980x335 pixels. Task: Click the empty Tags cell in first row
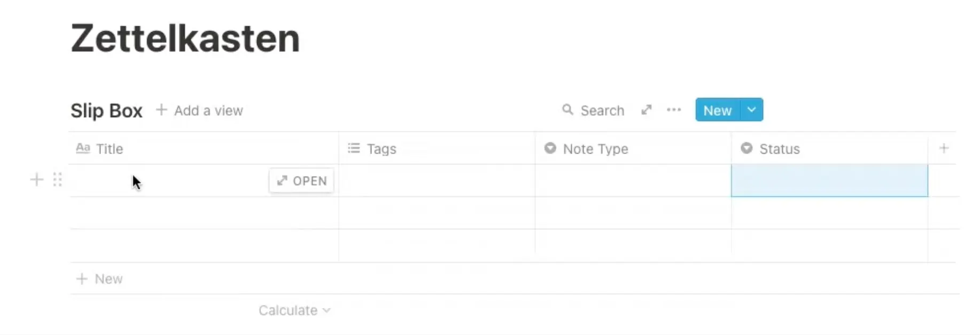(437, 181)
